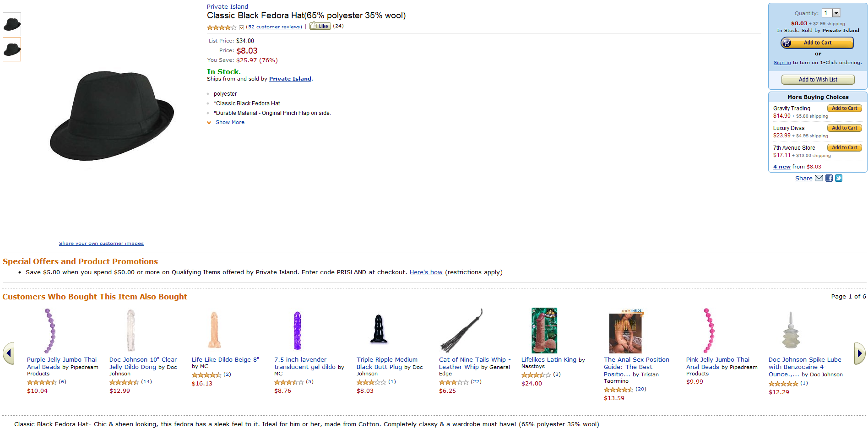Advance carousel with the right arrow
The width and height of the screenshot is (868, 434).
(x=859, y=353)
